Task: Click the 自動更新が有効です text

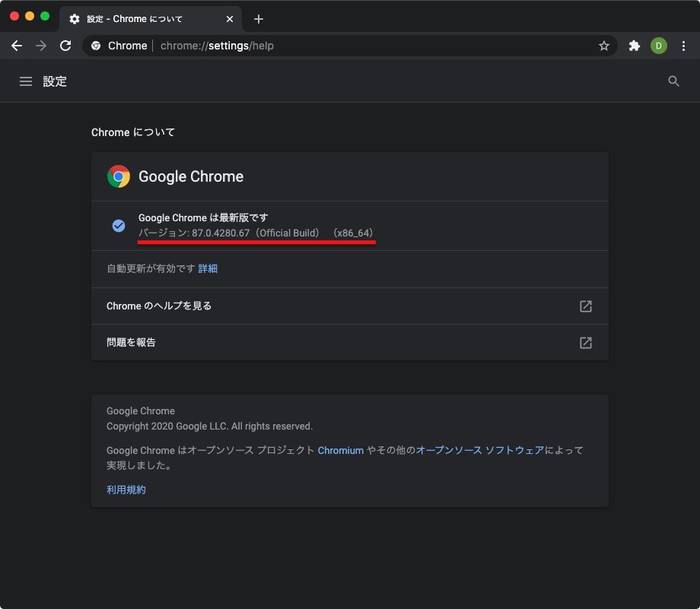Action: pos(151,268)
